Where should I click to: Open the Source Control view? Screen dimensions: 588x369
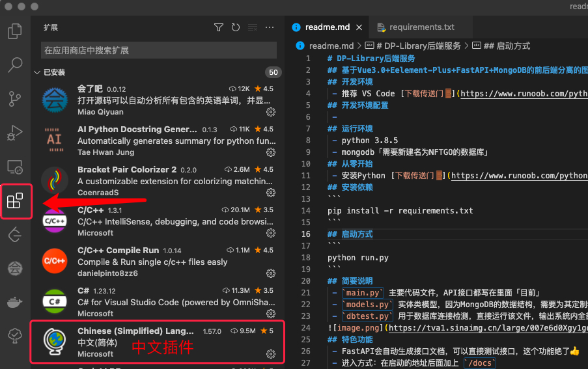coord(15,98)
